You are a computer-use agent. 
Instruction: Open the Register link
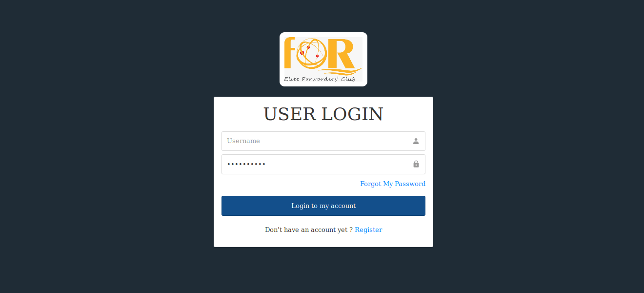tap(368, 230)
